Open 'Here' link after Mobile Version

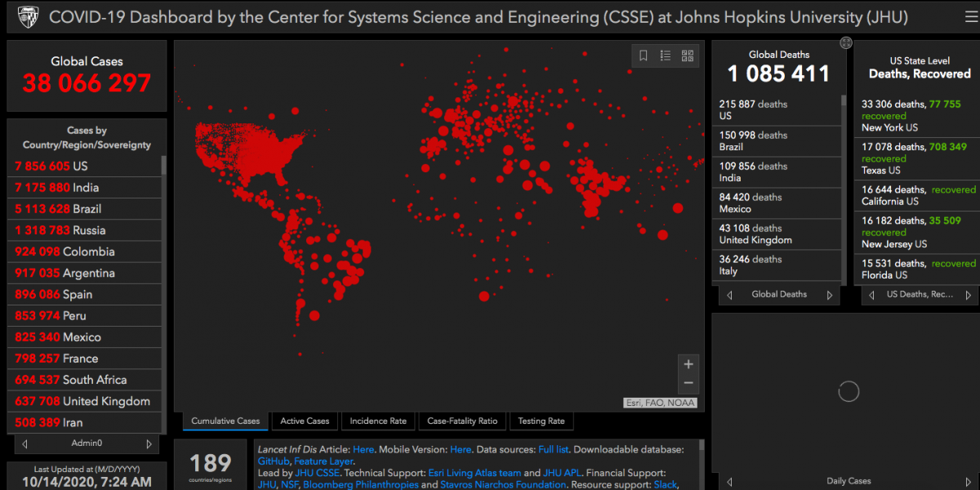(x=461, y=449)
